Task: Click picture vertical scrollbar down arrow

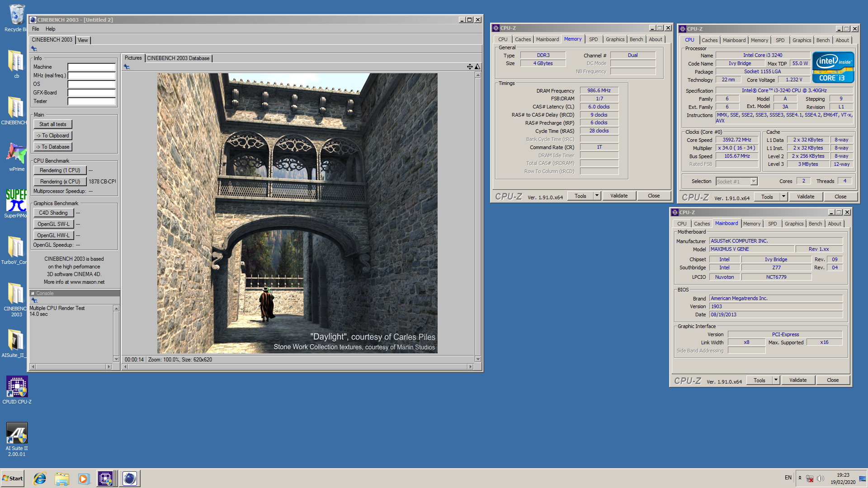Action: 478,359
